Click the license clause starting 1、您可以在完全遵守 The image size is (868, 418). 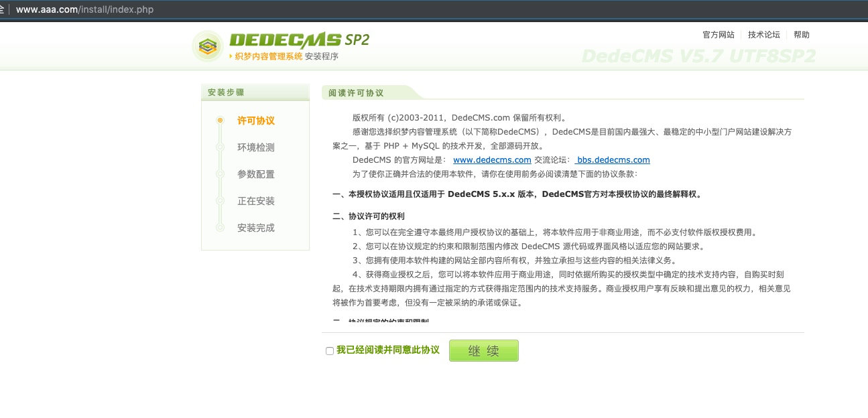[554, 232]
